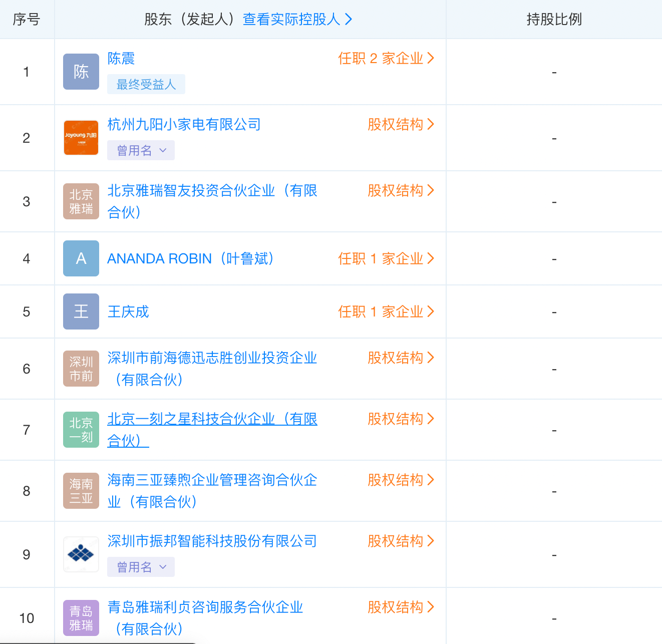This screenshot has width=662, height=644.
Task: Click the 海南三亚 avatar icon
Action: (81, 491)
